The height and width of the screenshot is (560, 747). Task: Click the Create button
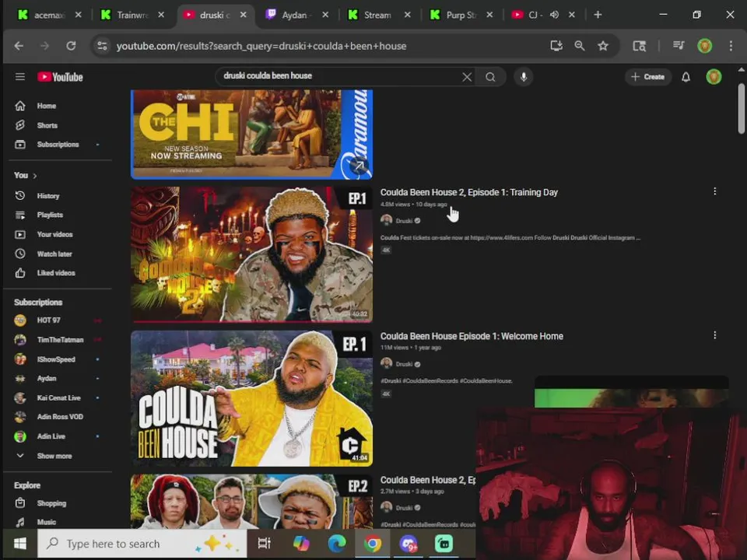pyautogui.click(x=648, y=77)
